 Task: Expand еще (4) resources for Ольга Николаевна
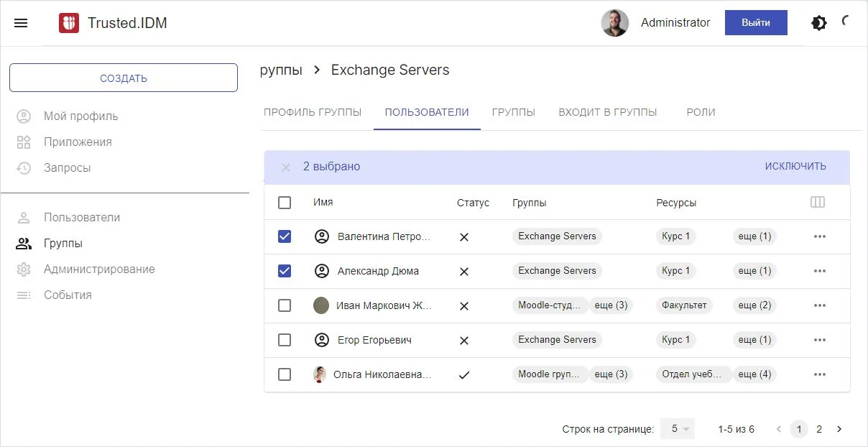754,374
